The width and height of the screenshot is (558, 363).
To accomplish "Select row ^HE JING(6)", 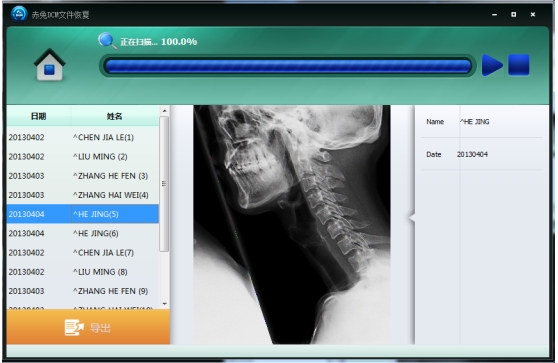I will (x=83, y=233).
